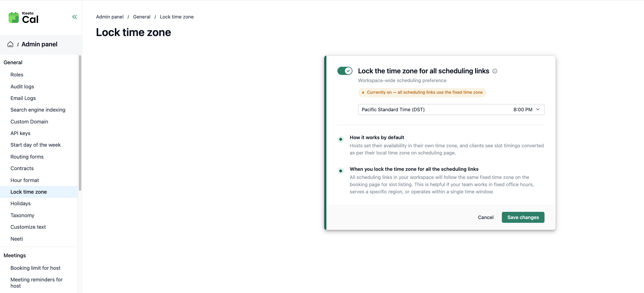Open home via house icon

point(10,44)
